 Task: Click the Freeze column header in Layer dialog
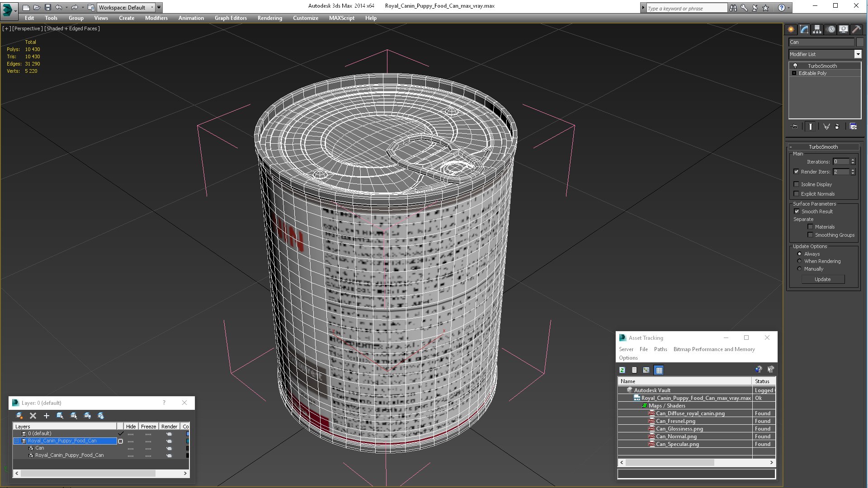pyautogui.click(x=148, y=427)
